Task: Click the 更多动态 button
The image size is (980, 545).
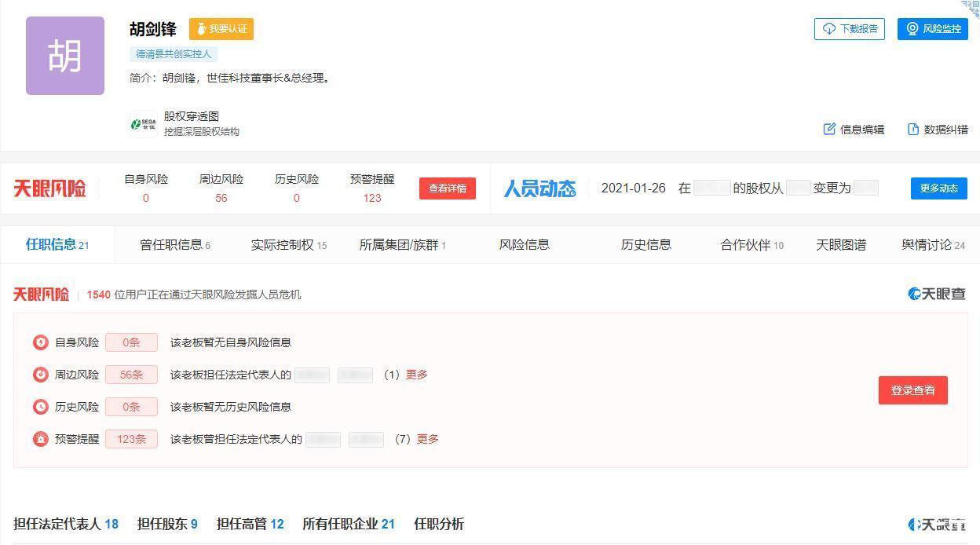Action: click(x=938, y=188)
